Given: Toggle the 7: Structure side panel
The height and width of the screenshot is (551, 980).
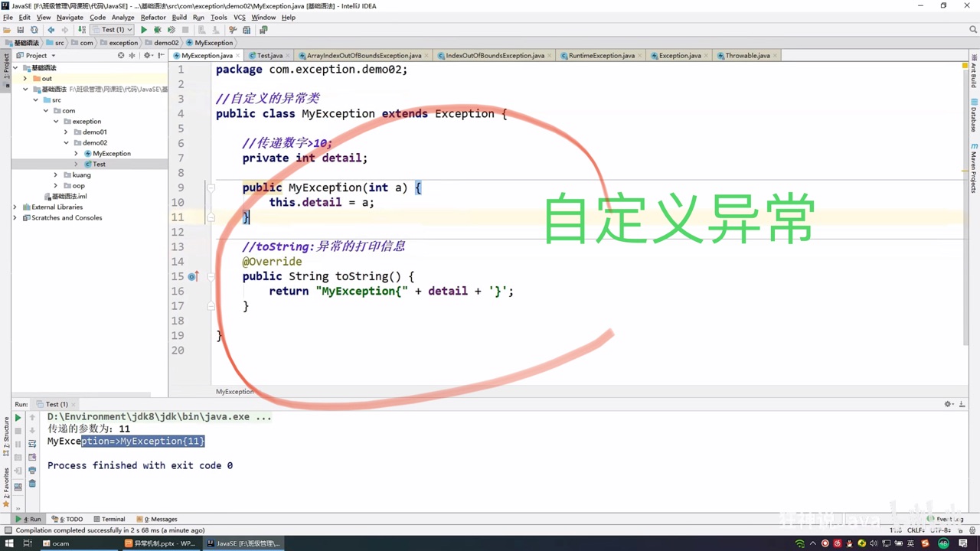Looking at the screenshot, I should [x=5, y=436].
